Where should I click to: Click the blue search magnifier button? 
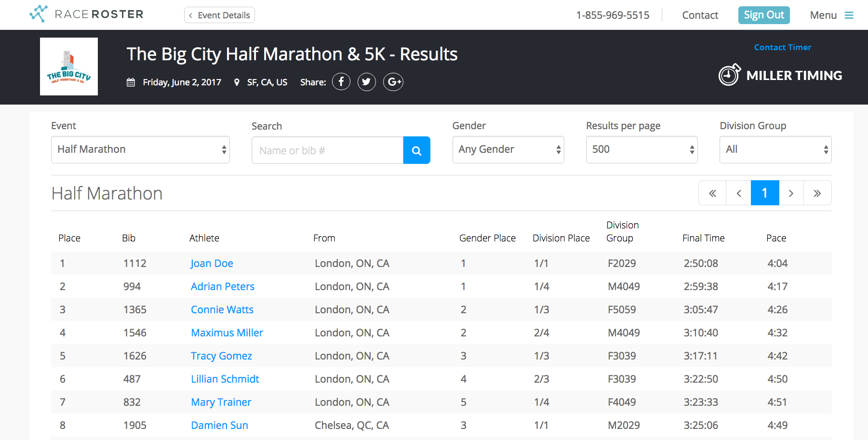[x=416, y=150]
